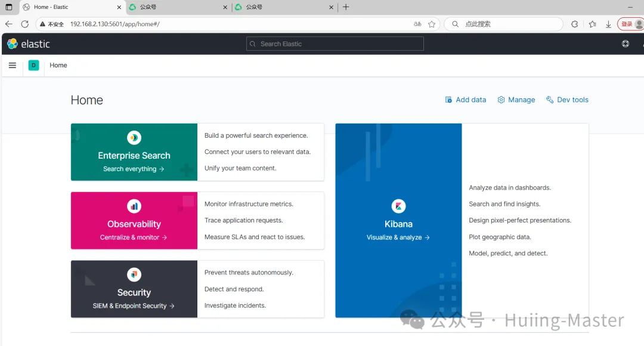Open browser downloads icon
644x346 pixels.
[608, 24]
